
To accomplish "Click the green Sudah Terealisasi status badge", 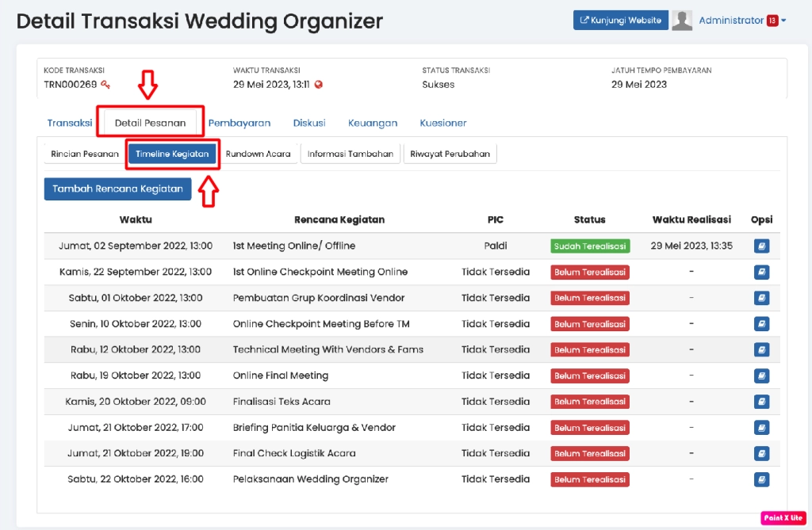I will [x=590, y=246].
